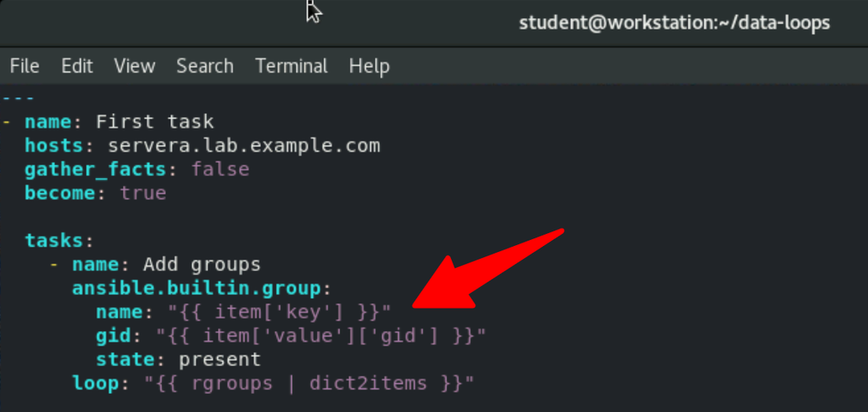Click the gather_facts false value
Viewport: 868px width, 412px height.
pos(221,169)
